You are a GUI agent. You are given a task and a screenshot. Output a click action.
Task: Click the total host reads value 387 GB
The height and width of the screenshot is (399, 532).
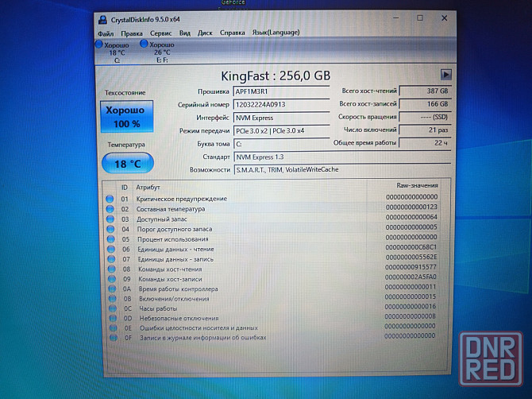pyautogui.click(x=425, y=91)
